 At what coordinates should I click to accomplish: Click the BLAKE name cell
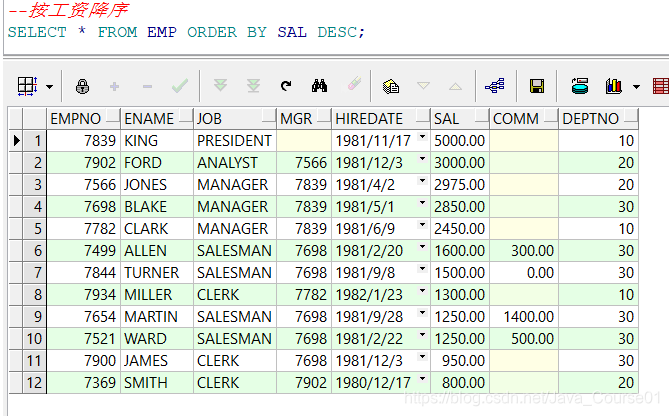click(157, 207)
